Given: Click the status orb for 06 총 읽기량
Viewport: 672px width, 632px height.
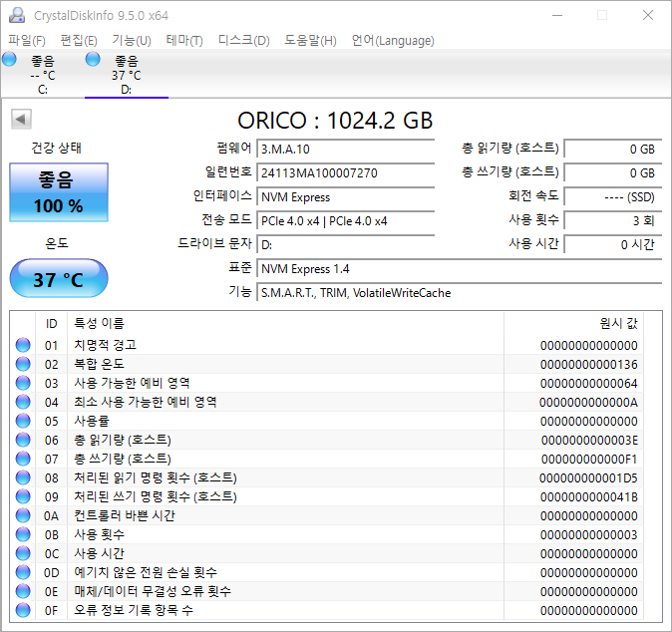Looking at the screenshot, I should coord(23,440).
